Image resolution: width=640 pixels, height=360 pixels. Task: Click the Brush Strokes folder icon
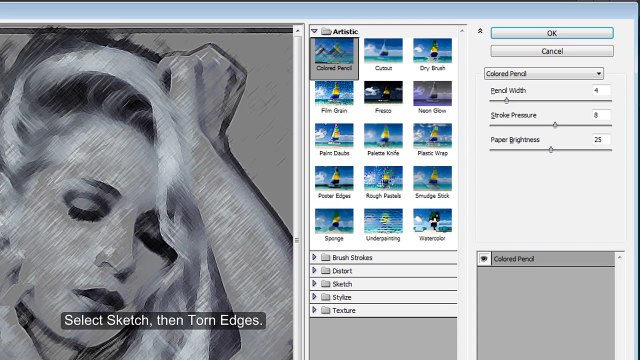(x=325, y=257)
